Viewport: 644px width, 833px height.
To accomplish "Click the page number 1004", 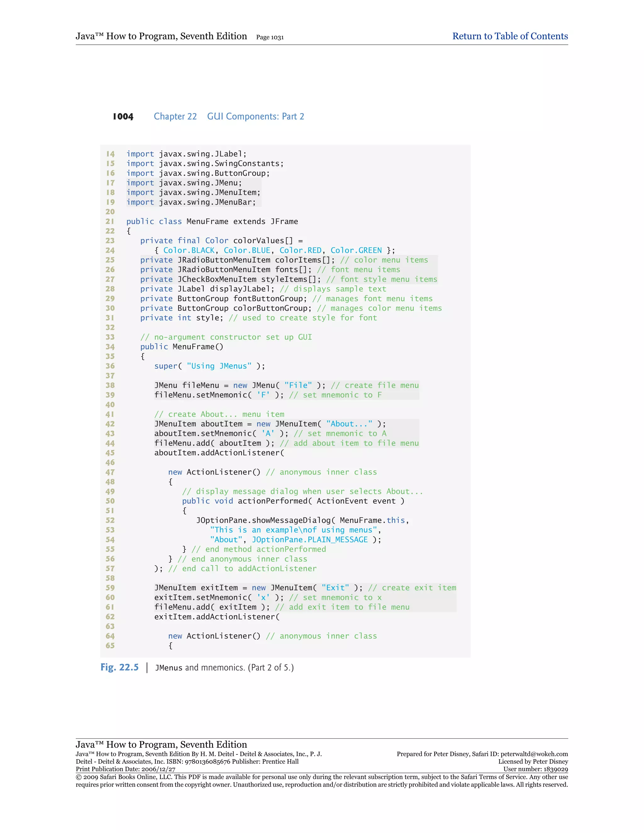I will coord(123,117).
